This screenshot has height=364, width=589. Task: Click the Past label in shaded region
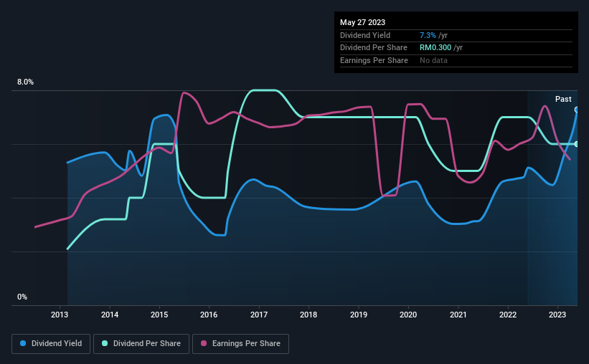(563, 99)
